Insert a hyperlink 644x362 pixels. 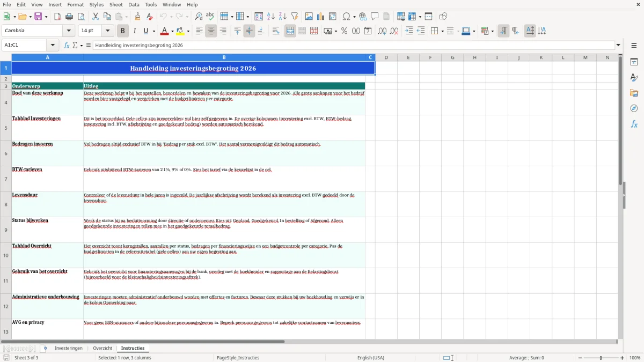[363, 17]
